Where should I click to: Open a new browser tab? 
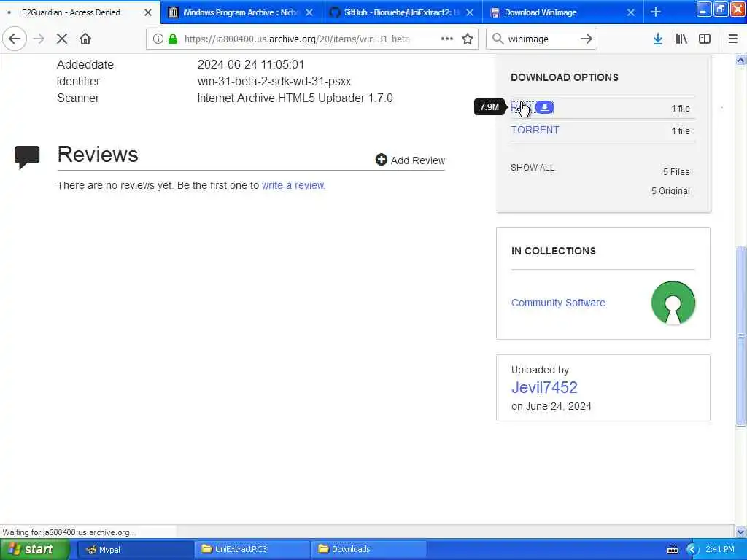(656, 12)
